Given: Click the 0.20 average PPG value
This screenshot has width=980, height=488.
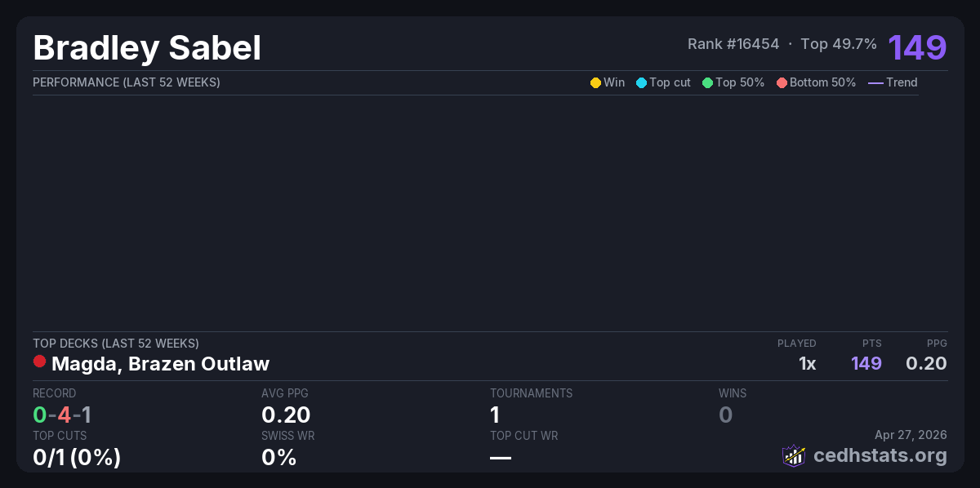Looking at the screenshot, I should pyautogui.click(x=286, y=415).
